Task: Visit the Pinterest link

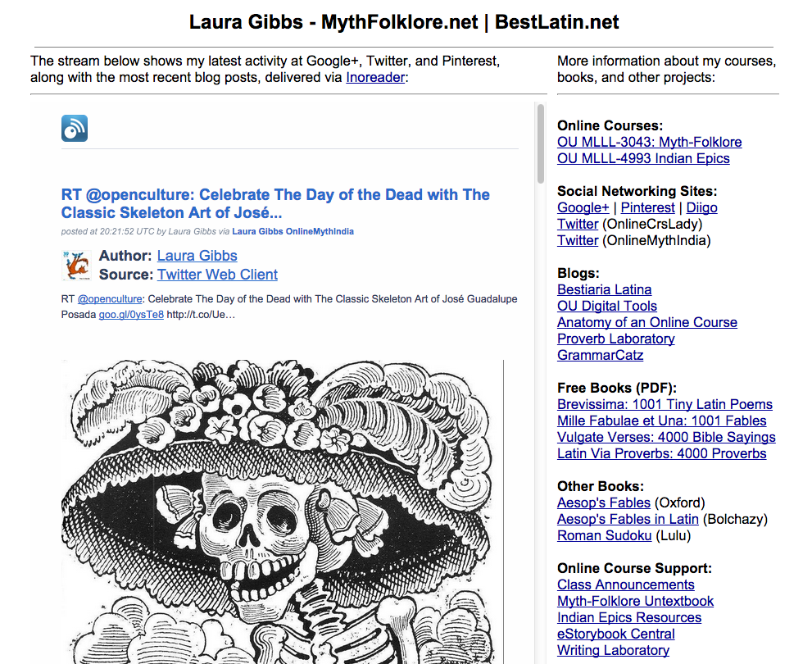Action: pos(648,207)
